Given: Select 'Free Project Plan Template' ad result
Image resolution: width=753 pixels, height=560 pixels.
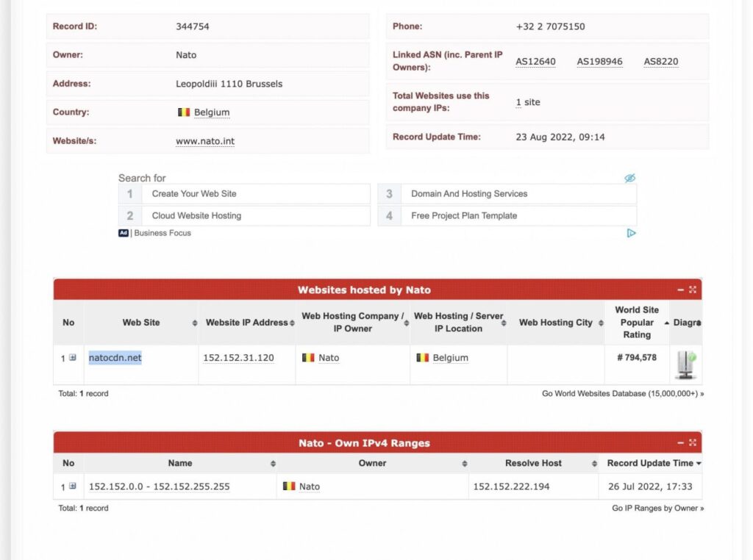Looking at the screenshot, I should [x=507, y=216].
